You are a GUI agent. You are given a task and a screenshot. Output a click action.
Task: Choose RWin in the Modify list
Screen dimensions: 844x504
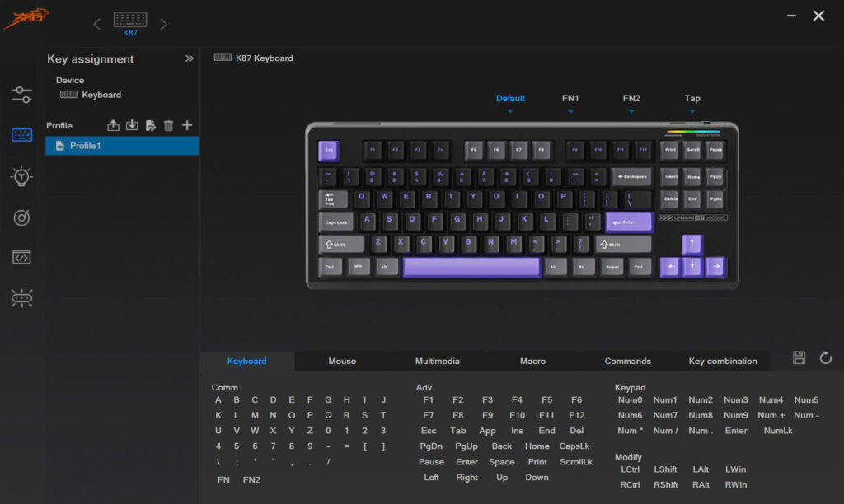pyautogui.click(x=736, y=484)
